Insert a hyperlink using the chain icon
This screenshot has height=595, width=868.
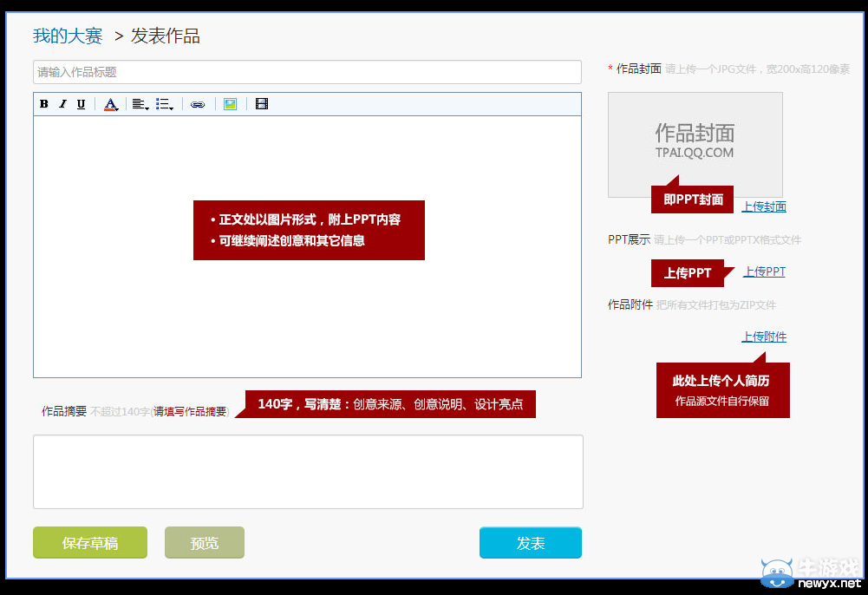(x=197, y=104)
